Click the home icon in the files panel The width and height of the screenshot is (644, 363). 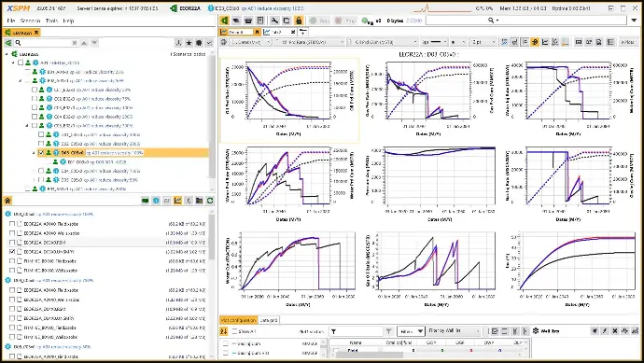coord(7,201)
